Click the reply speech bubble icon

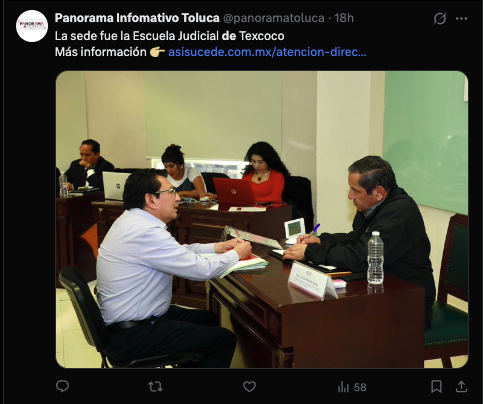62,386
